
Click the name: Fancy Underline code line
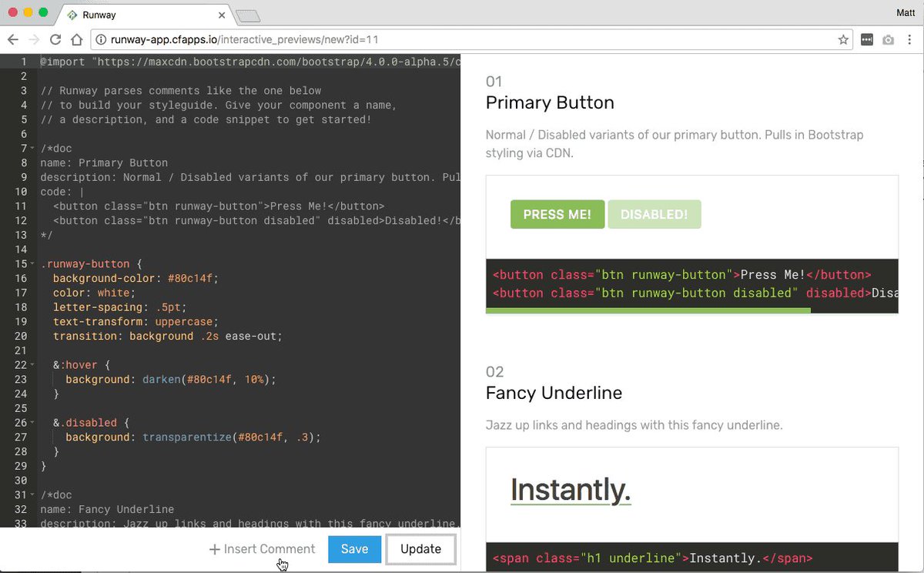107,509
